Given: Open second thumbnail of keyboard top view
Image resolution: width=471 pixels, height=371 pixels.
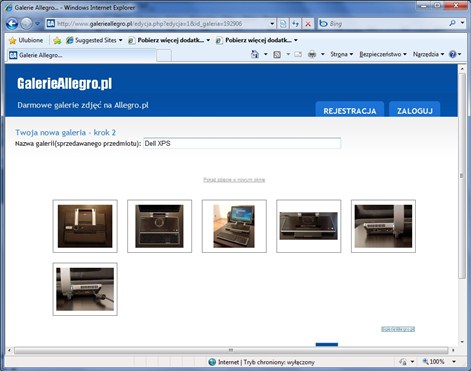Looking at the screenshot, I should (x=159, y=226).
